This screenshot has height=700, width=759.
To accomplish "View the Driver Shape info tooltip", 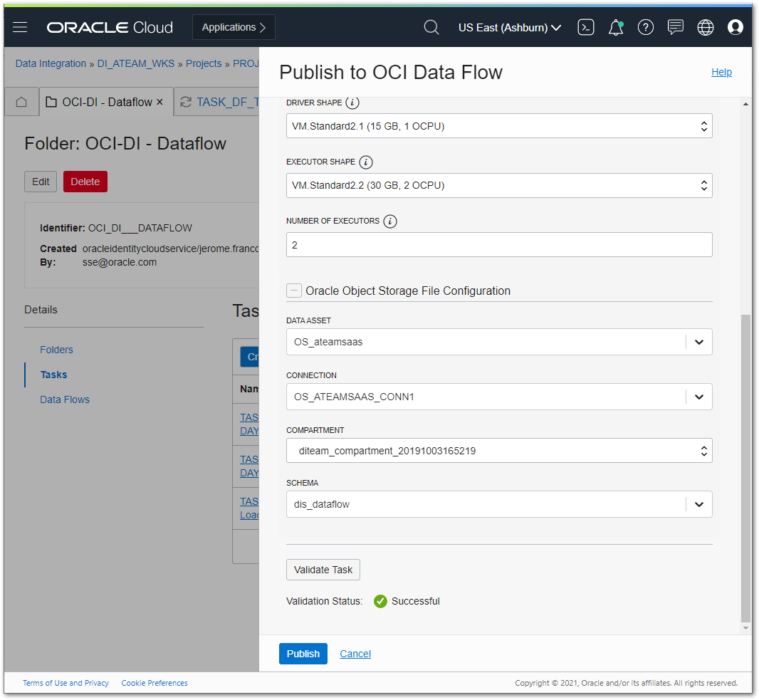I will click(x=352, y=103).
